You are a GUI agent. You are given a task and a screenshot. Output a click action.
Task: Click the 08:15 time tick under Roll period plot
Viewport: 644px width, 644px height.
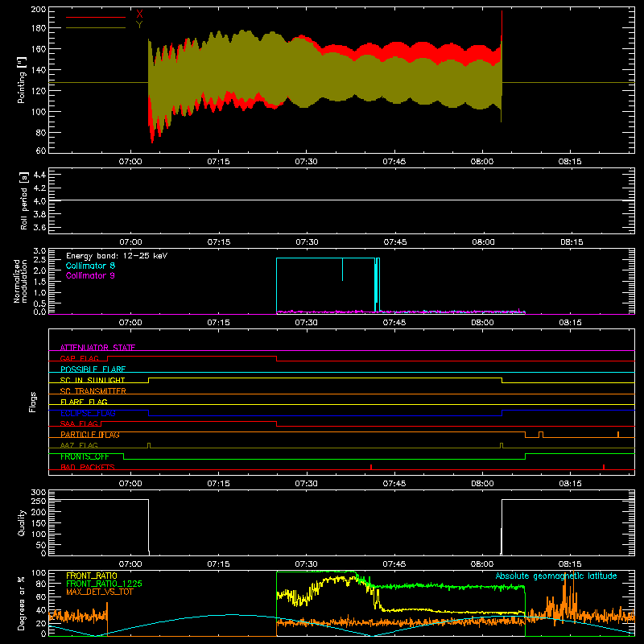tap(572, 242)
